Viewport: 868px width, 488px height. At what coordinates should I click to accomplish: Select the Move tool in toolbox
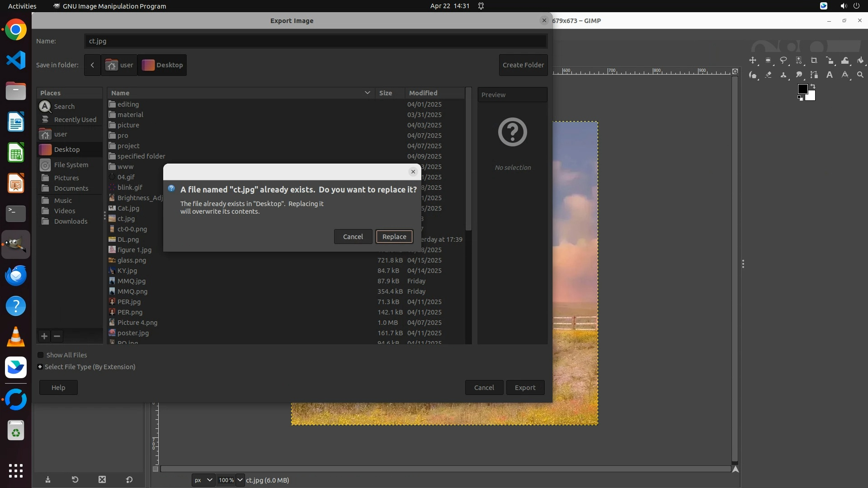(753, 61)
